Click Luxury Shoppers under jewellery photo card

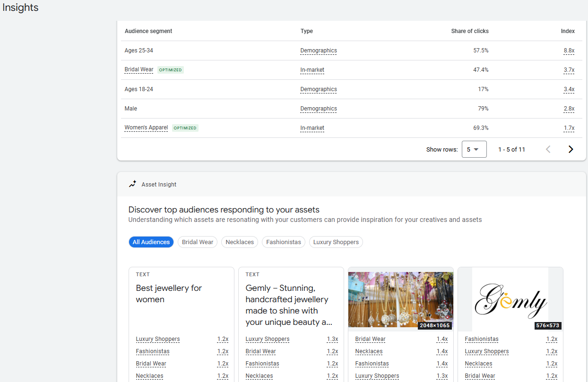377,376
